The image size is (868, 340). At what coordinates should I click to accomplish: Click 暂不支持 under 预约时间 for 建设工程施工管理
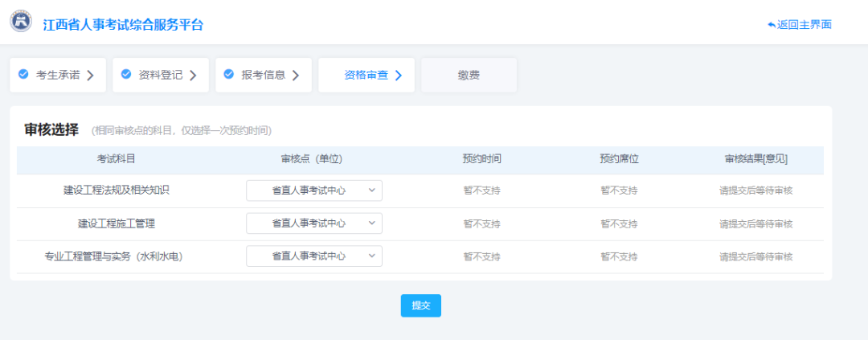pos(482,224)
